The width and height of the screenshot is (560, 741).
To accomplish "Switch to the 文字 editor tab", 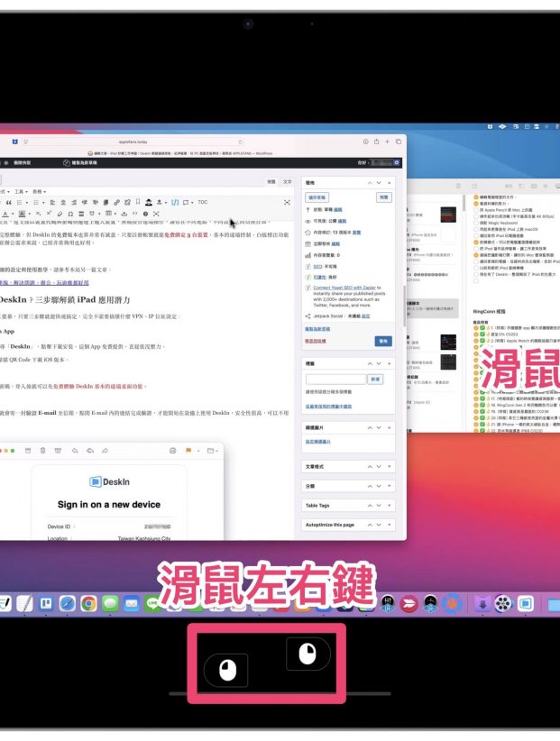I will pyautogui.click(x=288, y=181).
